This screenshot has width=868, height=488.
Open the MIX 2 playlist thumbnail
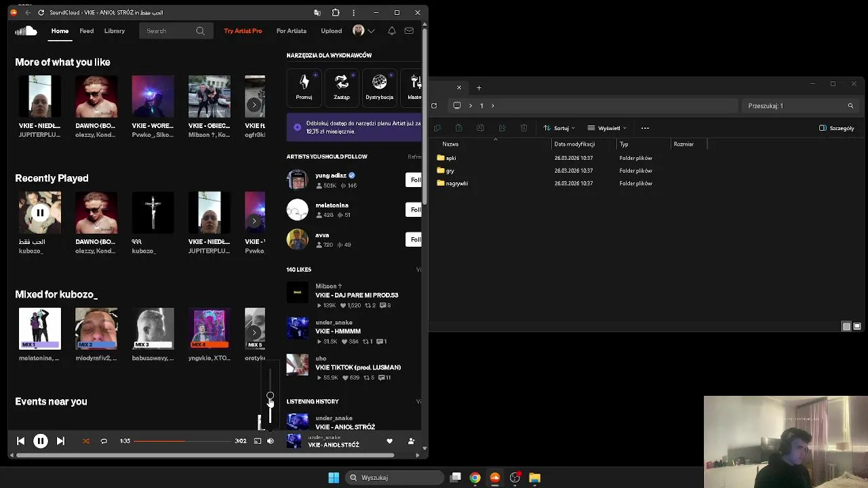(x=96, y=329)
